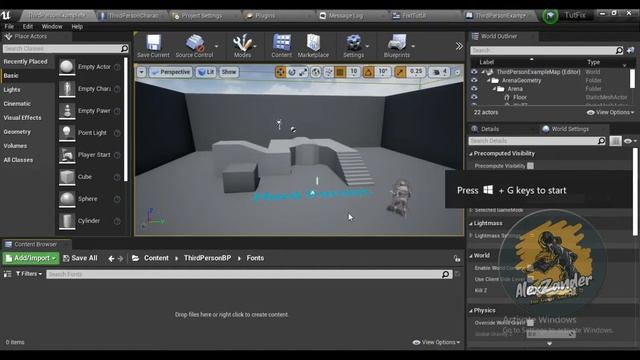Open Marketplace toolbar icon
Viewport: 640px width, 360px height.
click(x=313, y=46)
